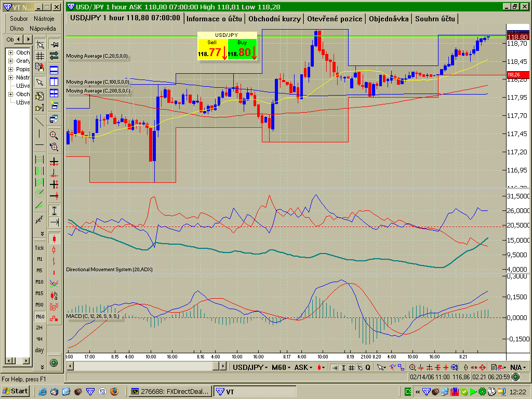This screenshot has width=532, height=399.
Task: Switch to M15 timeframe
Action: (39, 294)
